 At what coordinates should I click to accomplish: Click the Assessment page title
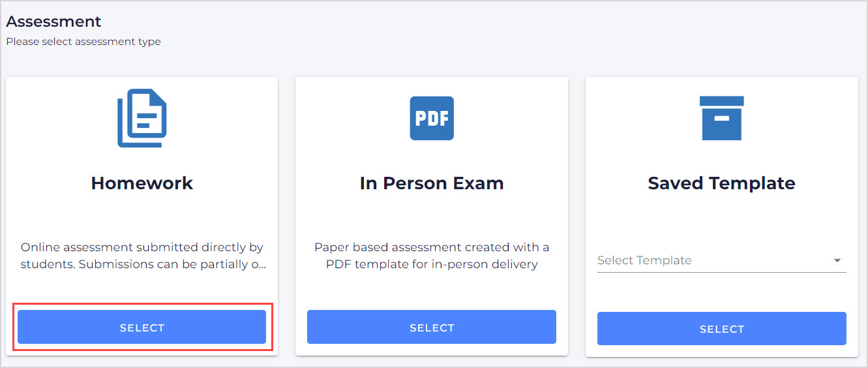click(53, 22)
